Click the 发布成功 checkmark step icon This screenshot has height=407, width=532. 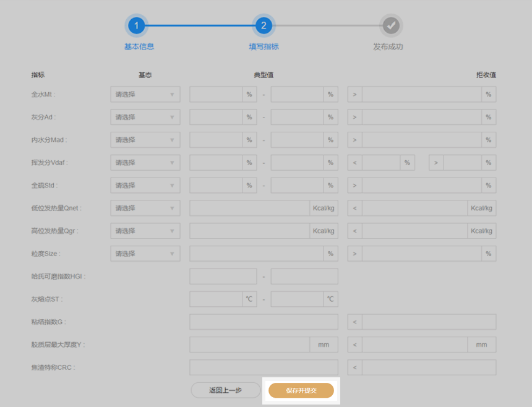point(390,26)
